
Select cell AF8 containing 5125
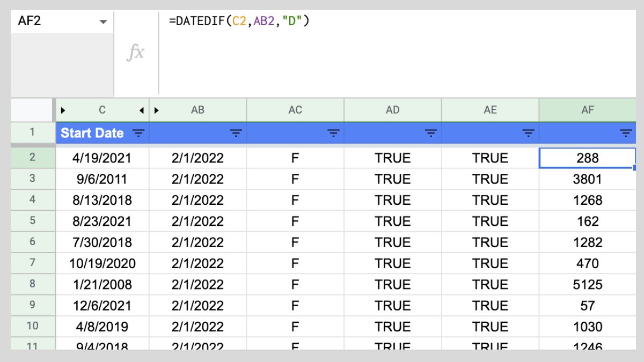(x=588, y=284)
